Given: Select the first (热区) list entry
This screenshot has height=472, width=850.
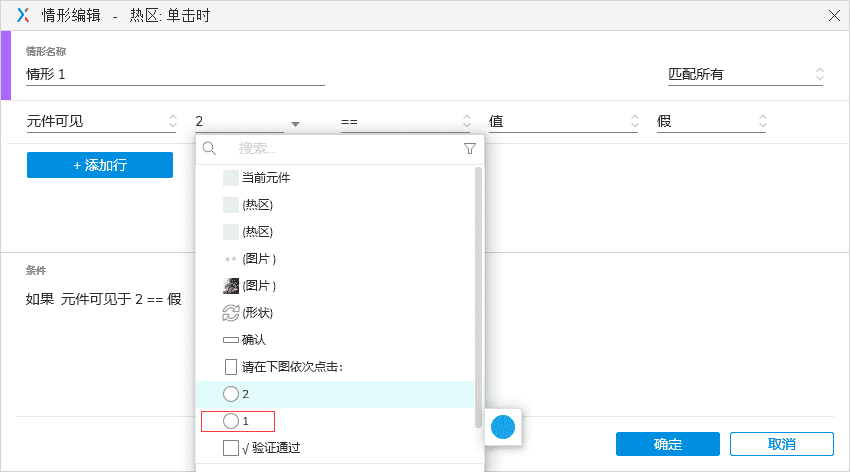Looking at the screenshot, I should [x=334, y=205].
